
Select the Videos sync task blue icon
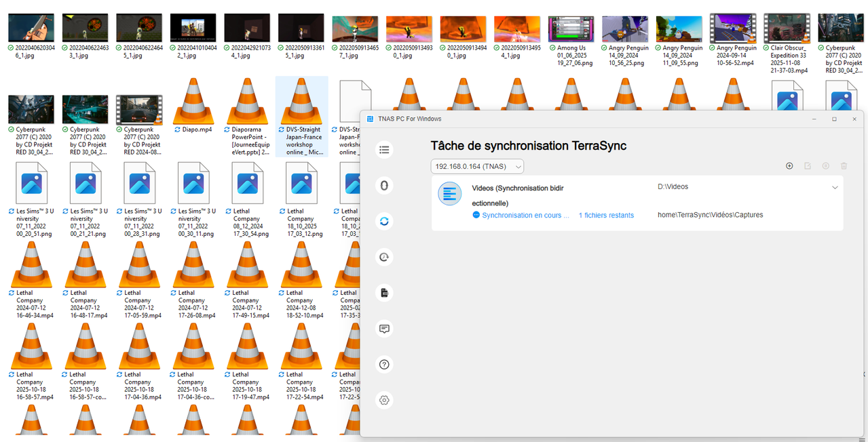(450, 195)
